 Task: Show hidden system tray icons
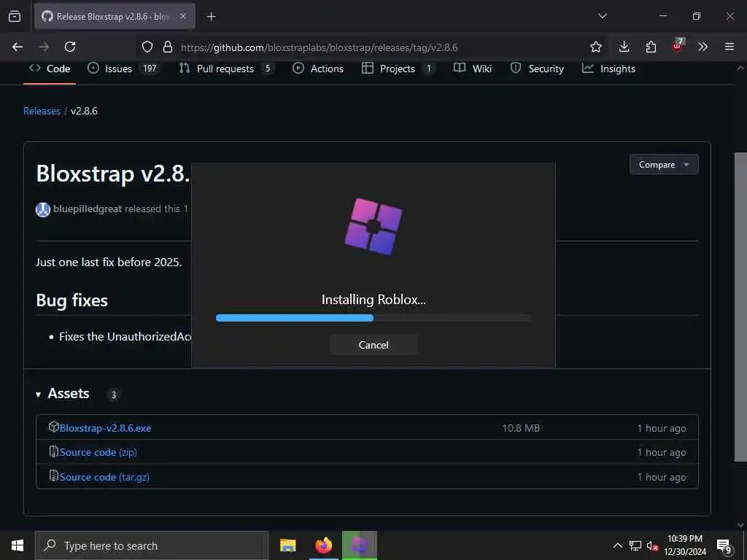[x=617, y=545]
